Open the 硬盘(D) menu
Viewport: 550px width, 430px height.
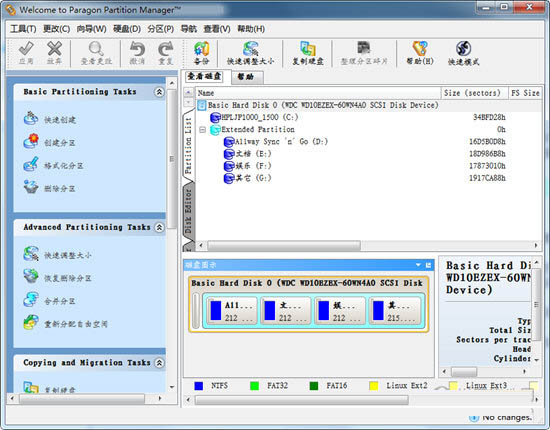coord(127,29)
